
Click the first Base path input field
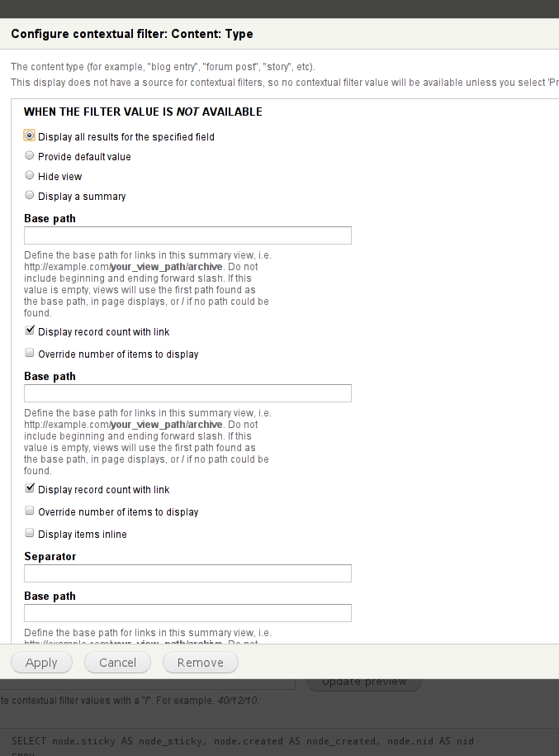[187, 235]
